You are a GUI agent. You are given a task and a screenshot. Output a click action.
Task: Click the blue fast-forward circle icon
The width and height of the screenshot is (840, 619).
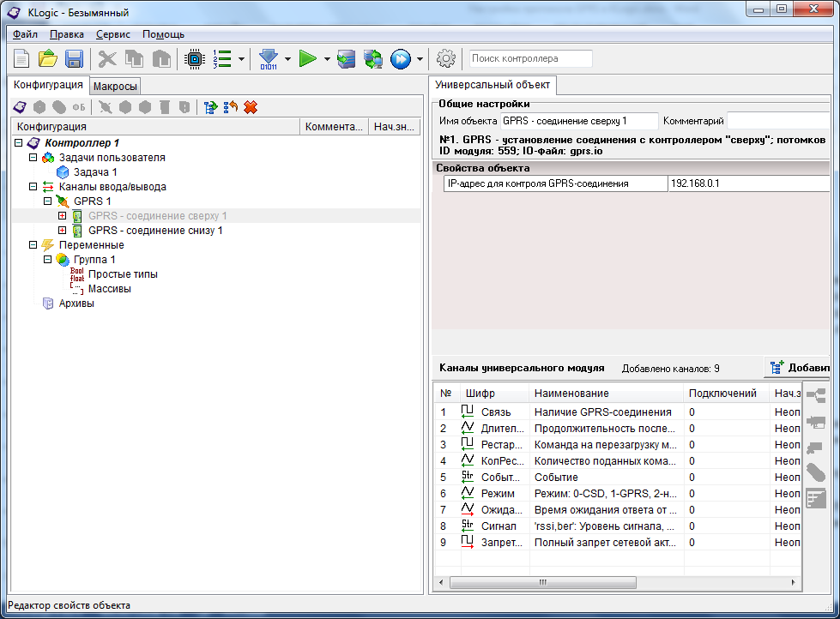(400, 59)
